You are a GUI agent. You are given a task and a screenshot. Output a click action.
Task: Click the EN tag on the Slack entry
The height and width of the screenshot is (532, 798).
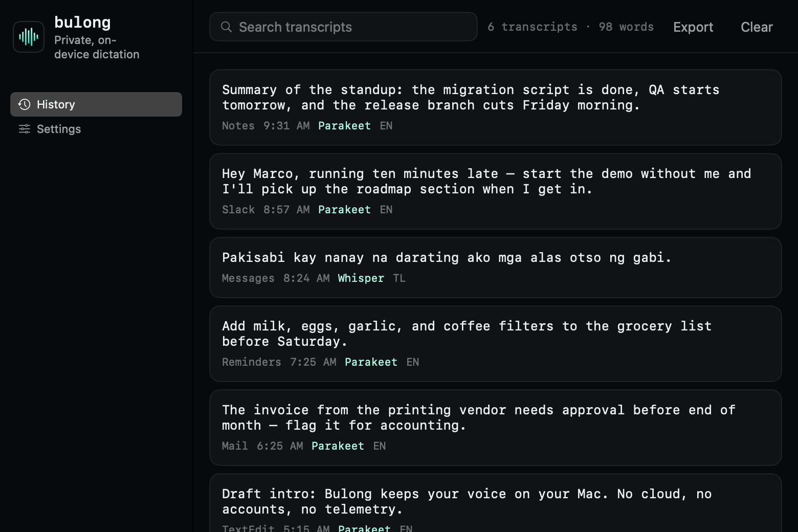[x=386, y=210]
